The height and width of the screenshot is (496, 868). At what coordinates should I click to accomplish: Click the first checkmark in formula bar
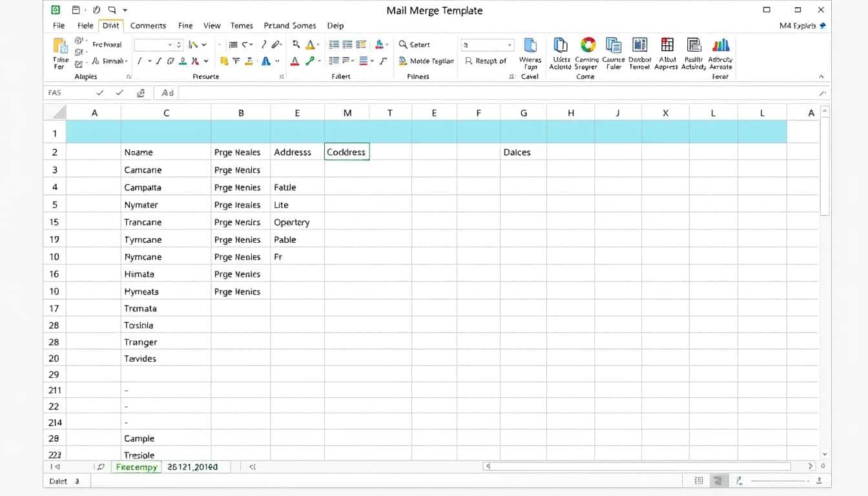coord(100,93)
